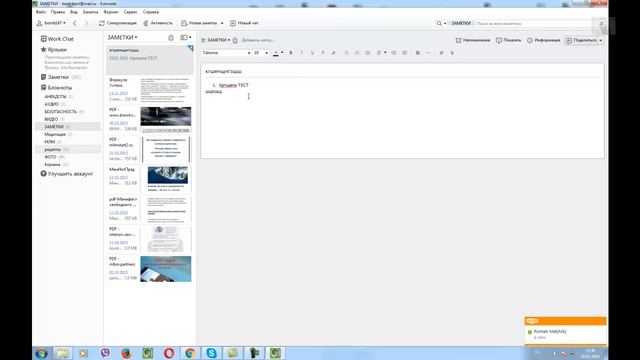Open the Формула Успеха note
This screenshot has width=640, height=360.
click(x=150, y=90)
